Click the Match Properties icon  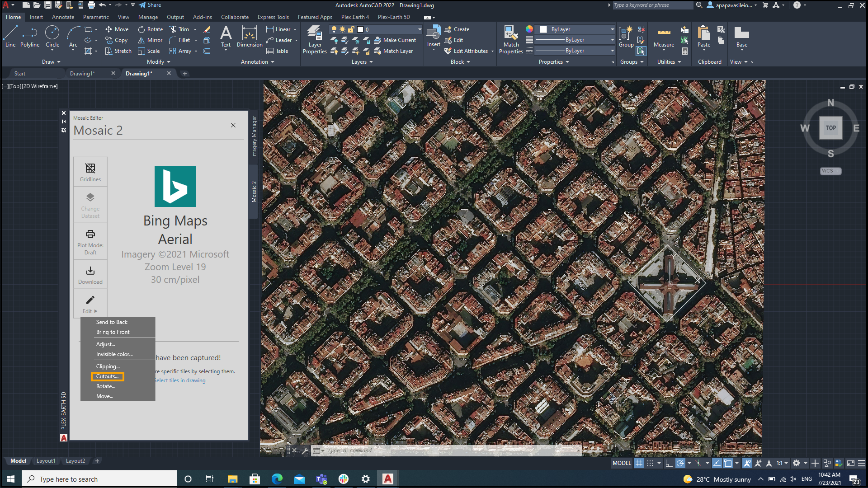[x=511, y=40]
